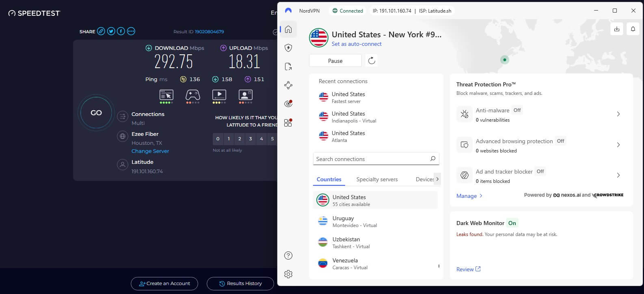Screen dimensions: 644x294
Task: Click the download icon in NordVPN top-right
Action: 616,29
